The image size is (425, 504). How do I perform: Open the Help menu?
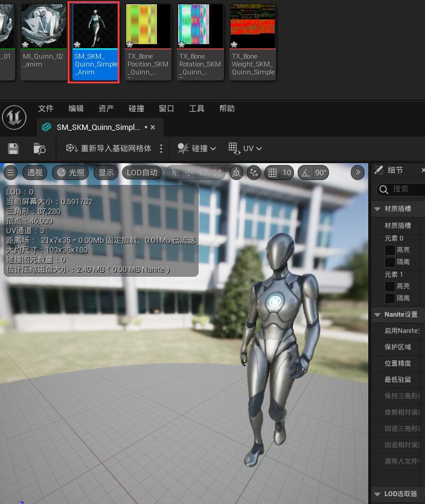coord(226,109)
